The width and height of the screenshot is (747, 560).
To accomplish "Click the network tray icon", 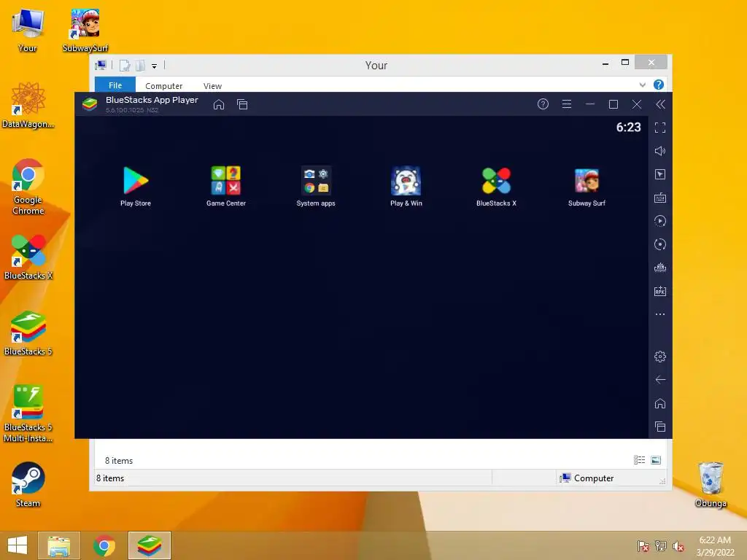I will 661,546.
